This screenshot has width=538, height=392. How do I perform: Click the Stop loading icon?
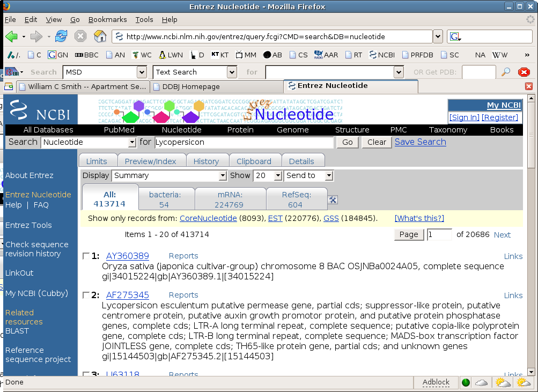pos(80,36)
